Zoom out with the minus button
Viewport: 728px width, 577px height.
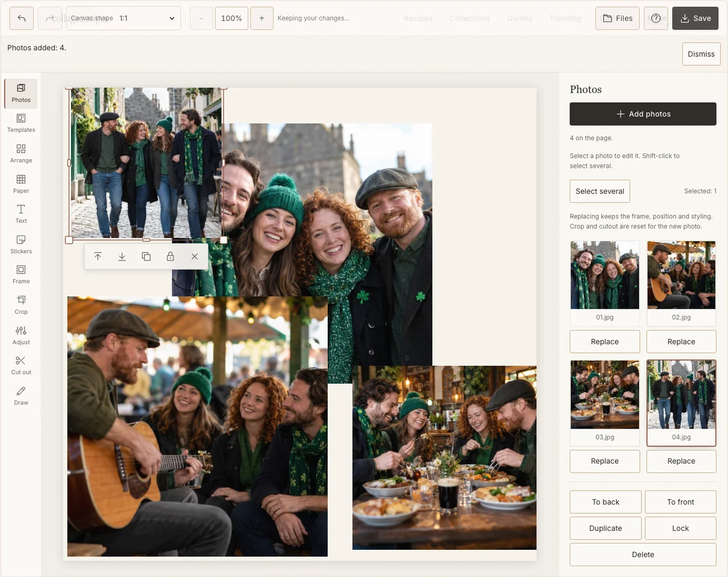coord(201,18)
